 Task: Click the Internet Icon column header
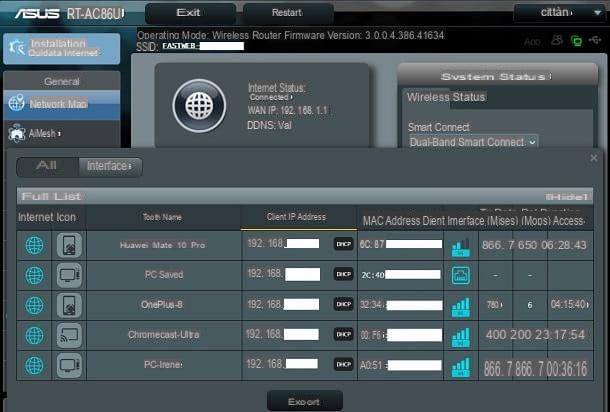[x=47, y=217]
